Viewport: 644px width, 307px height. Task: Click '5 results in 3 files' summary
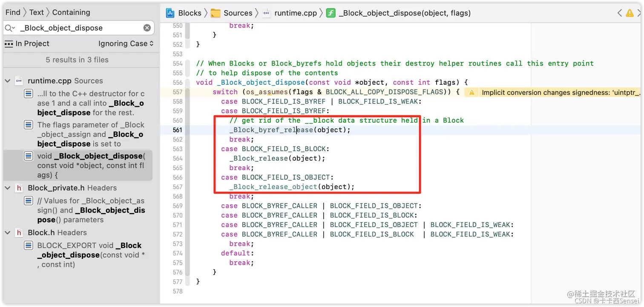(x=77, y=60)
